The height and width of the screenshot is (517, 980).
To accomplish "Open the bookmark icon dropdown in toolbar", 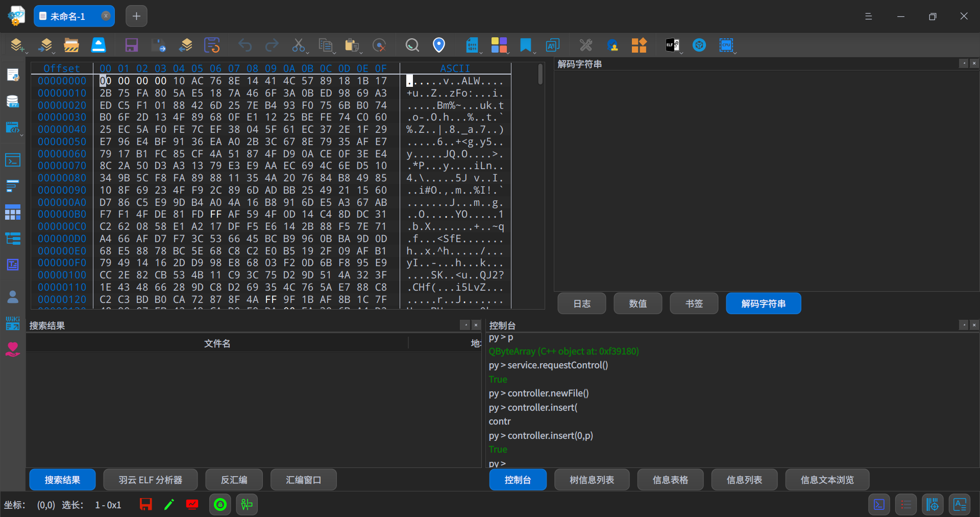I will (x=534, y=52).
